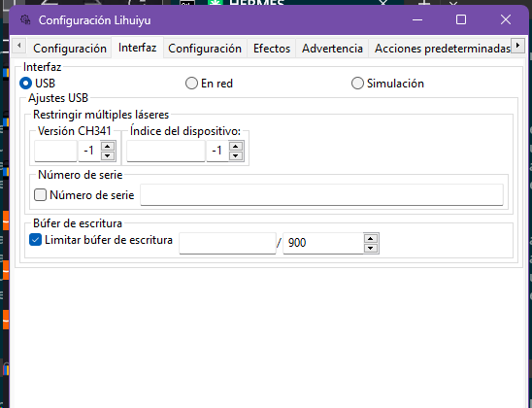Viewport: 532px width, 408px height.
Task: Uncheck Limitar búfer de escritura
Action: 36,240
